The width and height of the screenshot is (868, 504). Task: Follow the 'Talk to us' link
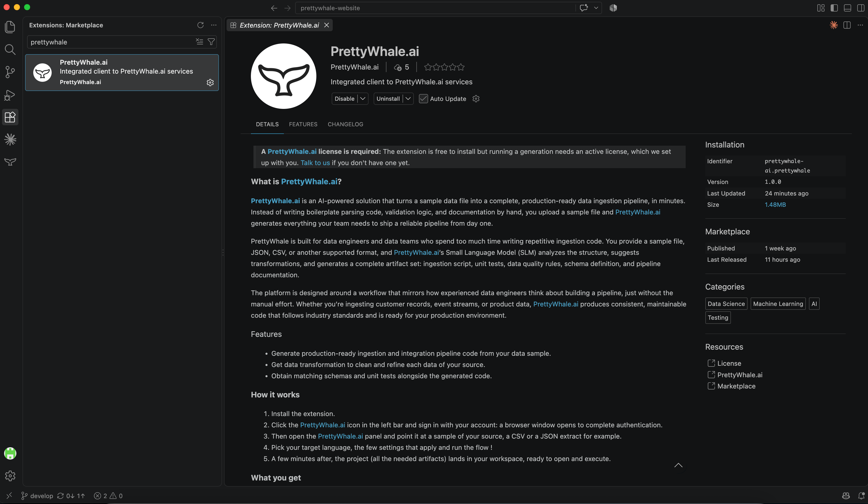coord(315,163)
